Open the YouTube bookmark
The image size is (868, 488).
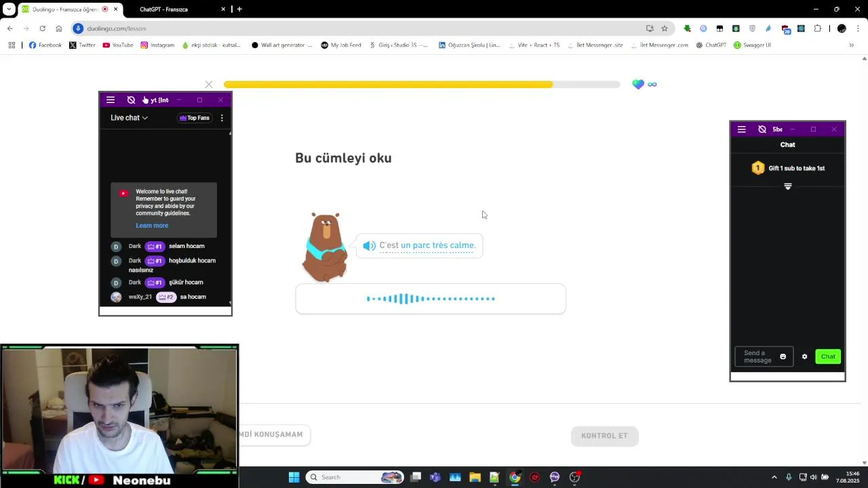click(118, 45)
